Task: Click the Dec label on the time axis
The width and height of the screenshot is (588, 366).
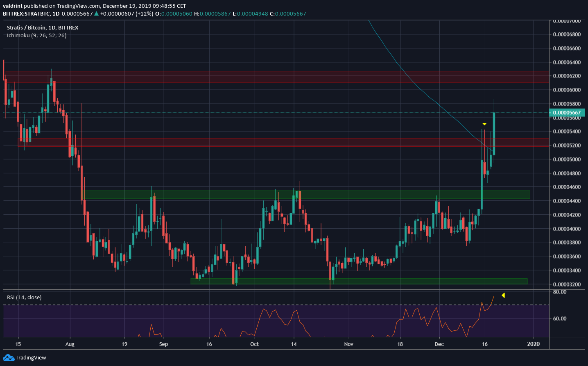Action: 439,344
